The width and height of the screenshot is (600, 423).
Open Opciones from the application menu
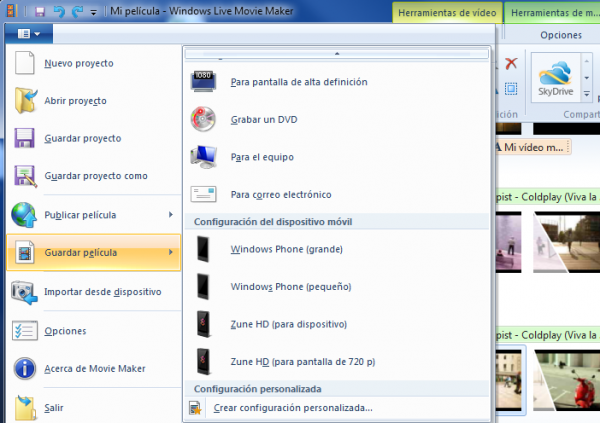pyautogui.click(x=94, y=331)
